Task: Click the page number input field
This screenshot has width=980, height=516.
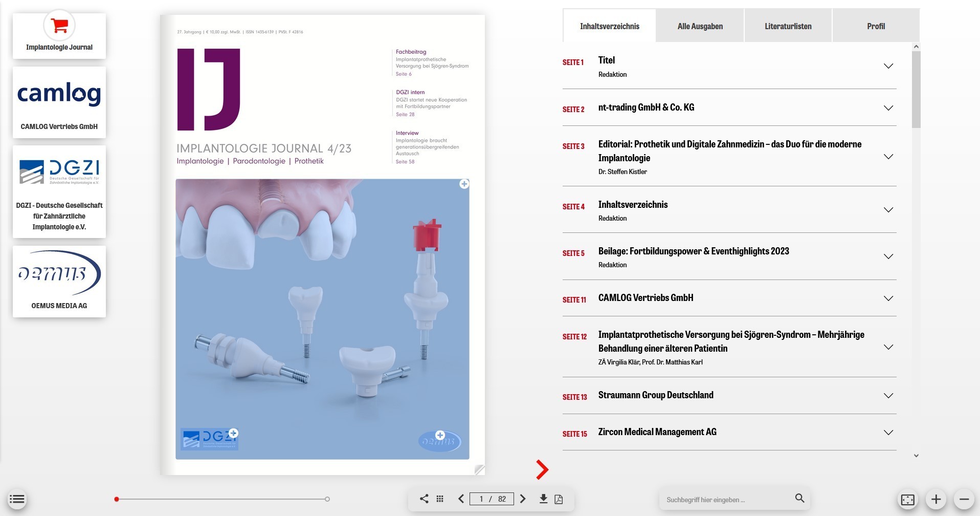Action: [x=492, y=499]
